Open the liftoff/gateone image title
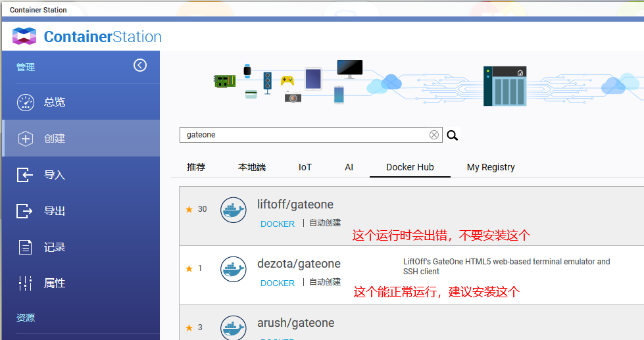 295,205
